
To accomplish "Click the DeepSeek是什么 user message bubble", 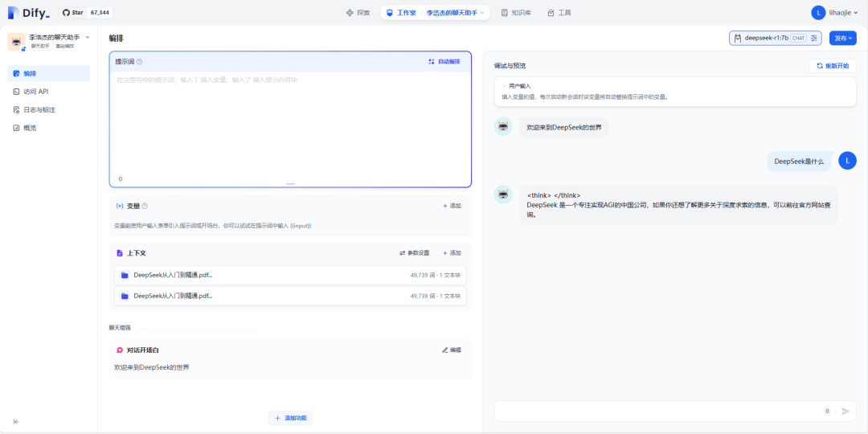I will (x=799, y=162).
